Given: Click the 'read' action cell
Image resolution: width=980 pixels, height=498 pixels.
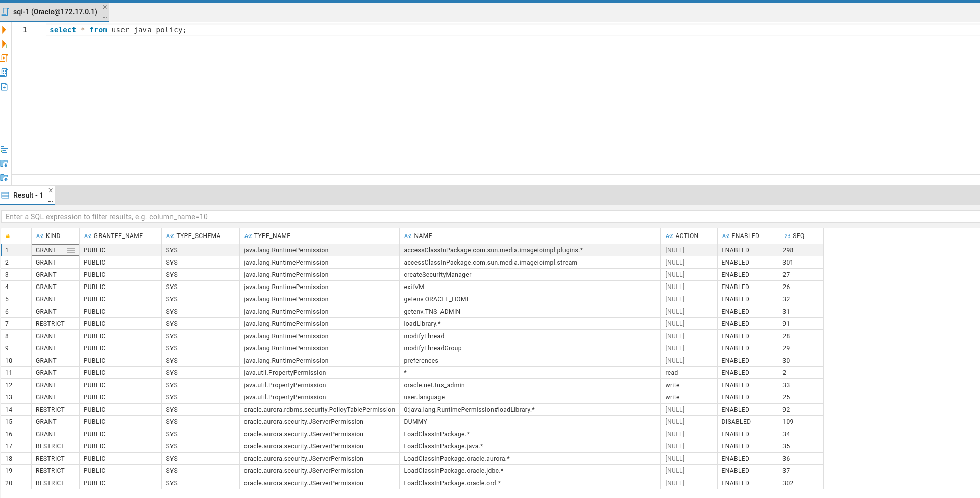Looking at the screenshot, I should pyautogui.click(x=689, y=373).
